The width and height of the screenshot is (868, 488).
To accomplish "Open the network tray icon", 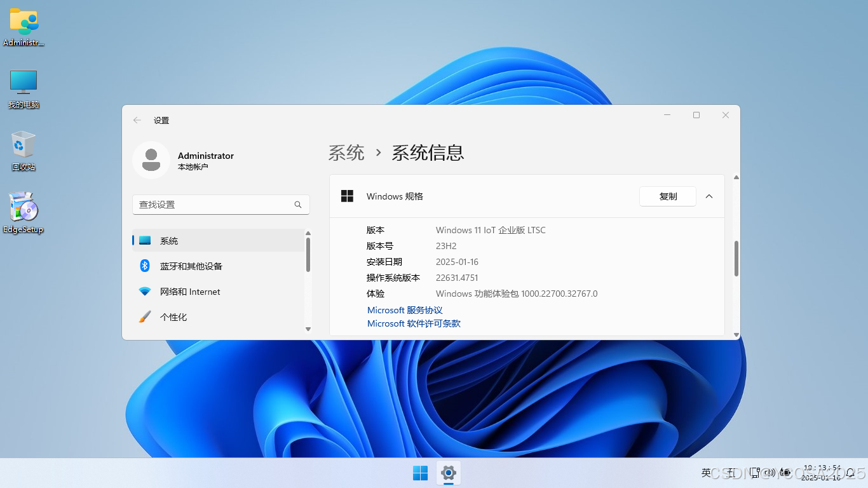I will point(754,473).
